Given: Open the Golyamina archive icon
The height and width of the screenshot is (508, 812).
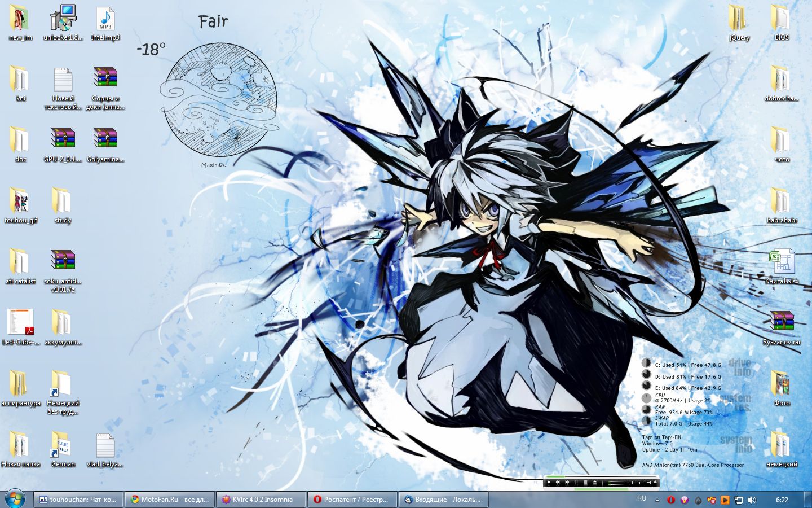Looking at the screenshot, I should click(105, 144).
